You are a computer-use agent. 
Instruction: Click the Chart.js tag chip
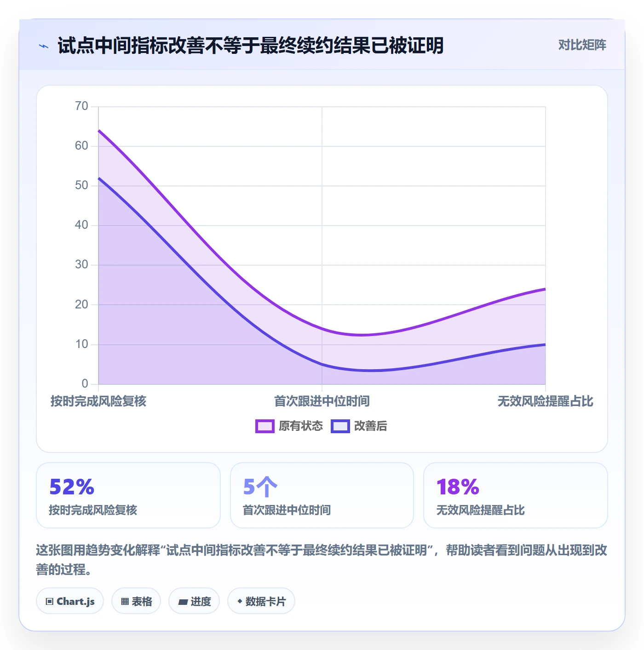click(70, 601)
